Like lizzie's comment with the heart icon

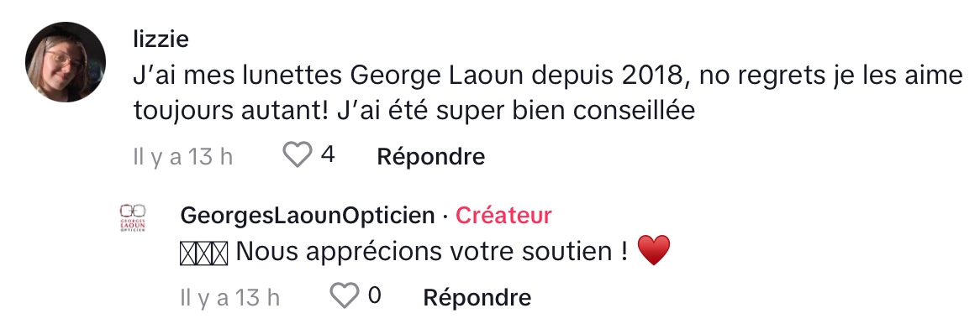coord(298,154)
